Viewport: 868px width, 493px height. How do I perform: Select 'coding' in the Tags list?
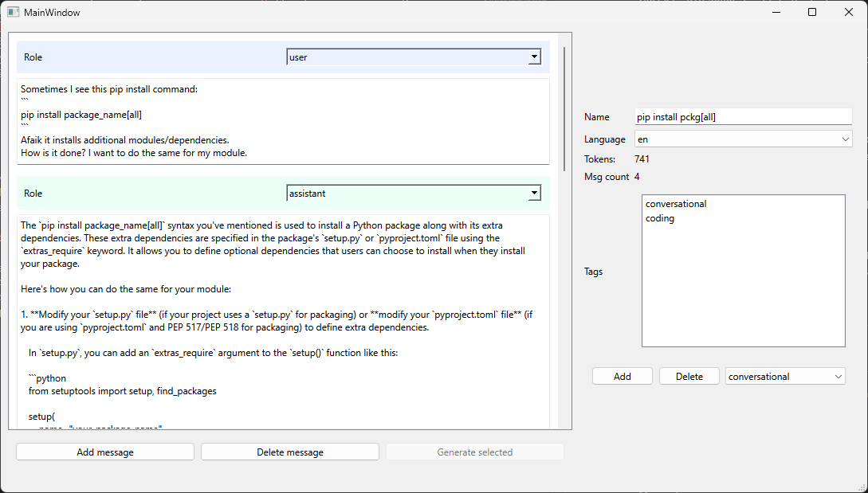pos(660,218)
